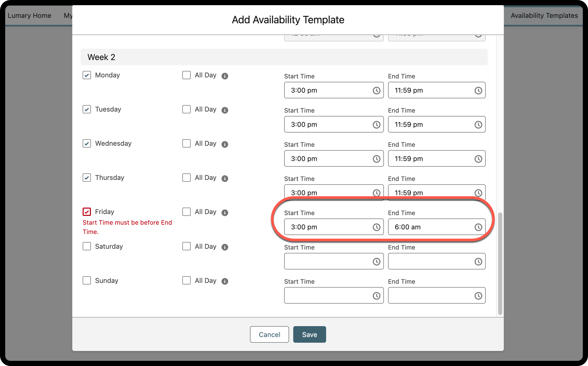Go to Lumary Home
Screen dimensions: 588x366
click(29, 16)
